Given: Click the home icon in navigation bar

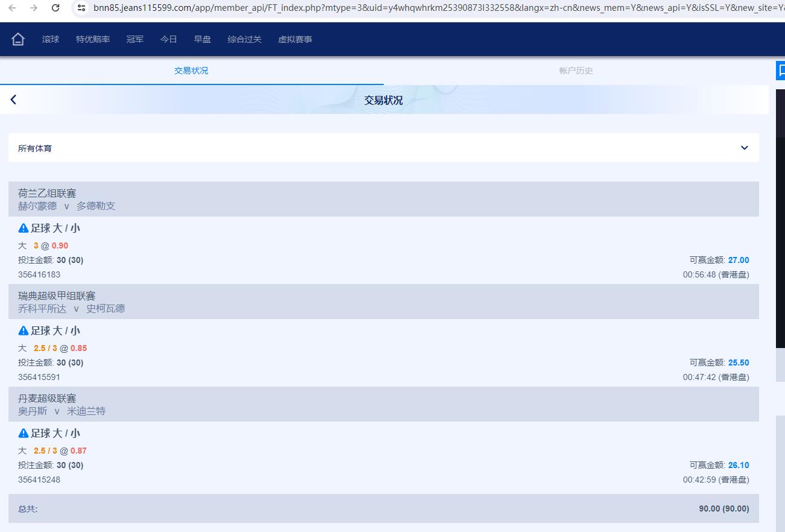Looking at the screenshot, I should pyautogui.click(x=18, y=39).
